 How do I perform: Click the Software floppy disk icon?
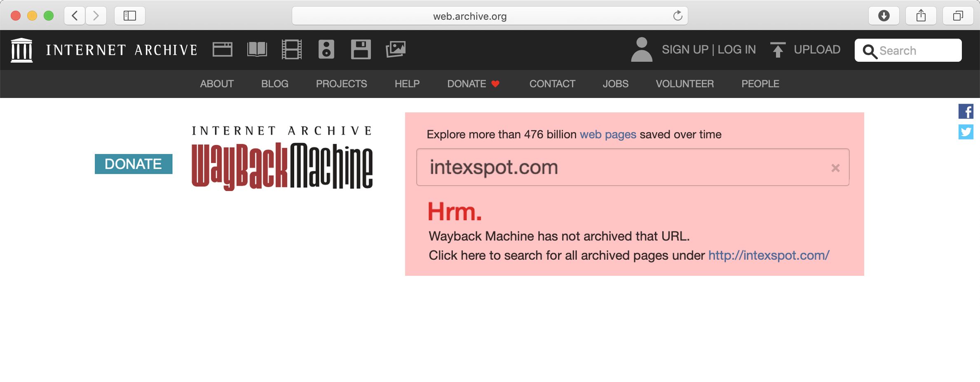(x=361, y=50)
